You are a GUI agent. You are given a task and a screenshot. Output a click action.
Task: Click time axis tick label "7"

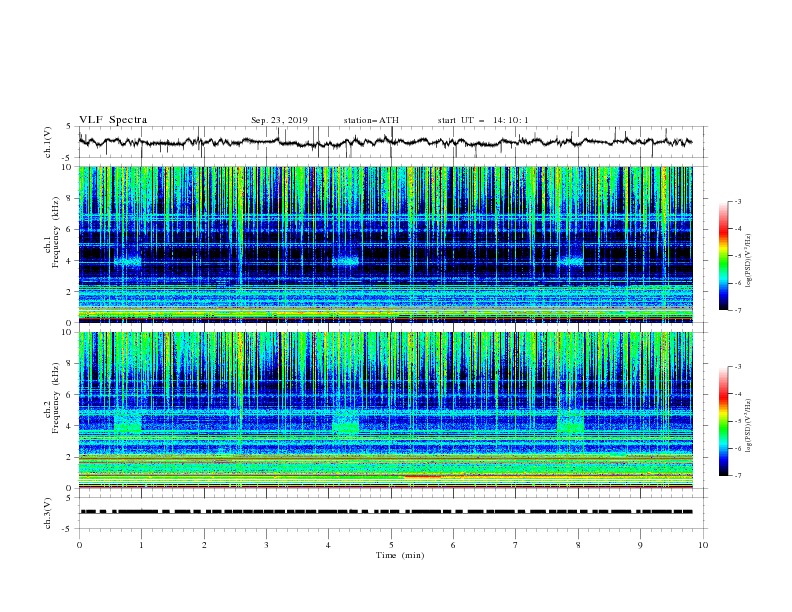[x=516, y=545]
